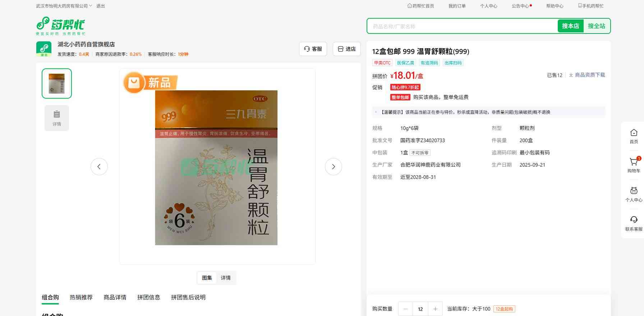Click the 药帮忙 logo
The height and width of the screenshot is (316, 644).
(x=60, y=26)
